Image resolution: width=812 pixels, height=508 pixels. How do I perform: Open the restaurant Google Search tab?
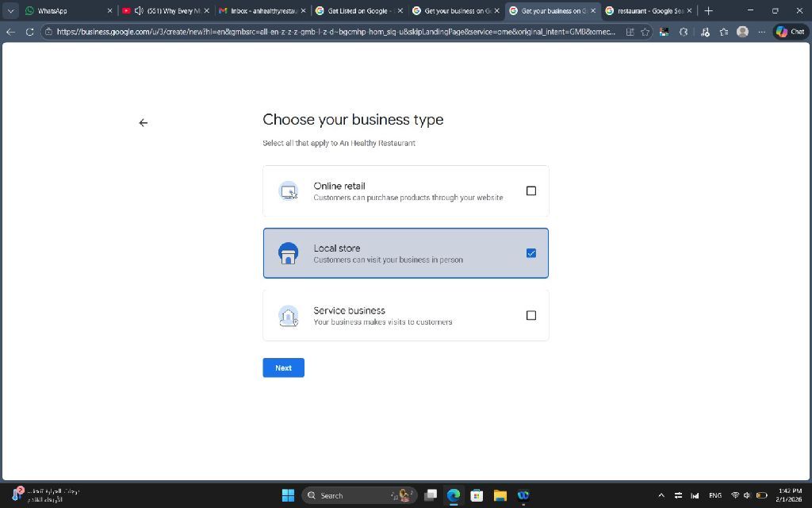644,11
